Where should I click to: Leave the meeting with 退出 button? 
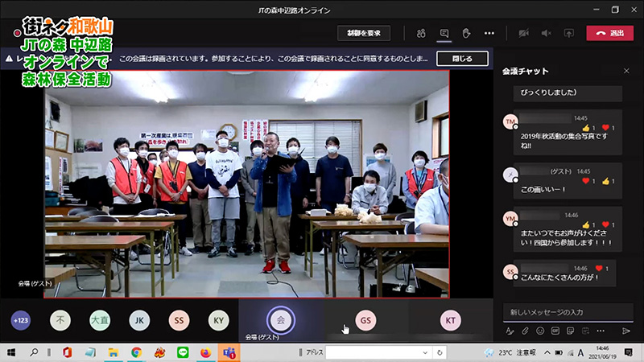[x=609, y=33]
